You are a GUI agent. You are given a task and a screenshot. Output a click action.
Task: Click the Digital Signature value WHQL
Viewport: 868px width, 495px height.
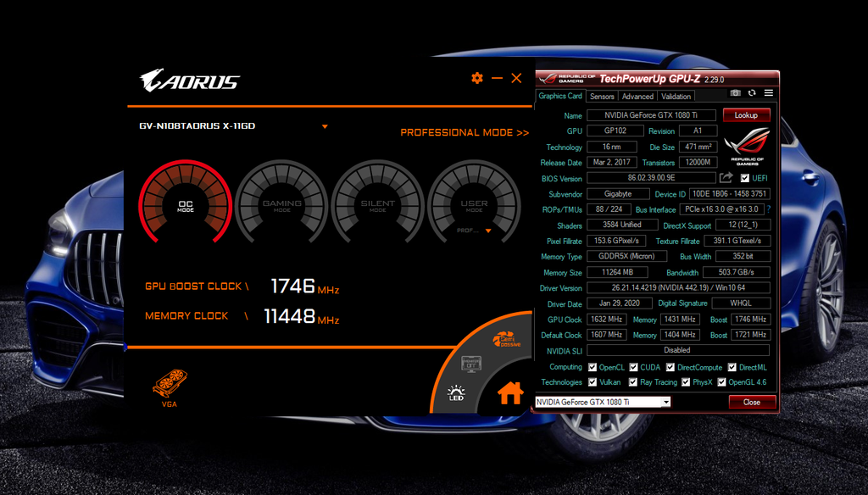[x=741, y=303]
